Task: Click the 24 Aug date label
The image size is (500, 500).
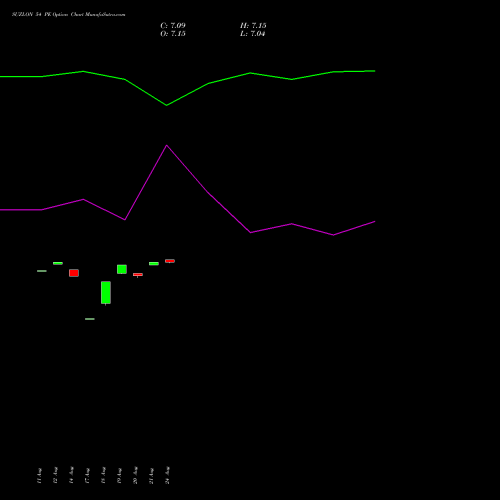Action: click(167, 475)
